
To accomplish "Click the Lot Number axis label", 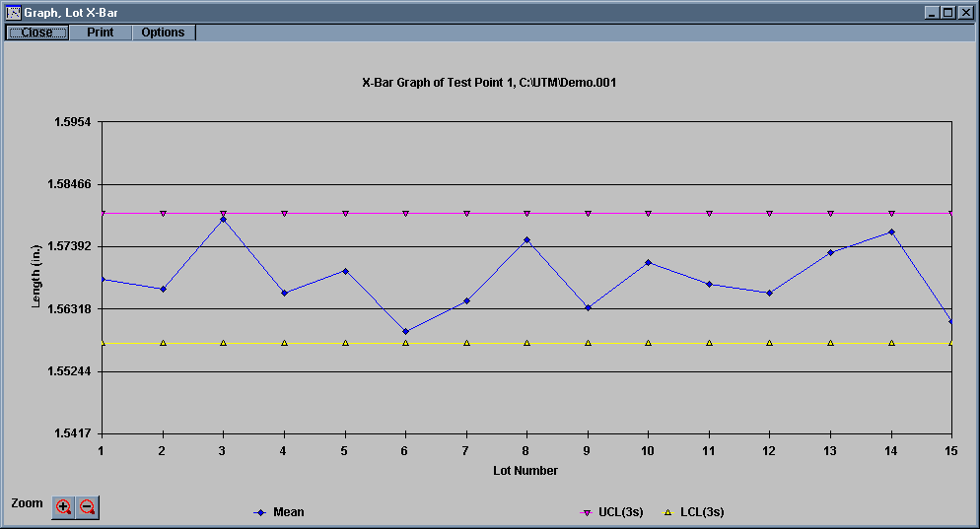I will point(525,471).
